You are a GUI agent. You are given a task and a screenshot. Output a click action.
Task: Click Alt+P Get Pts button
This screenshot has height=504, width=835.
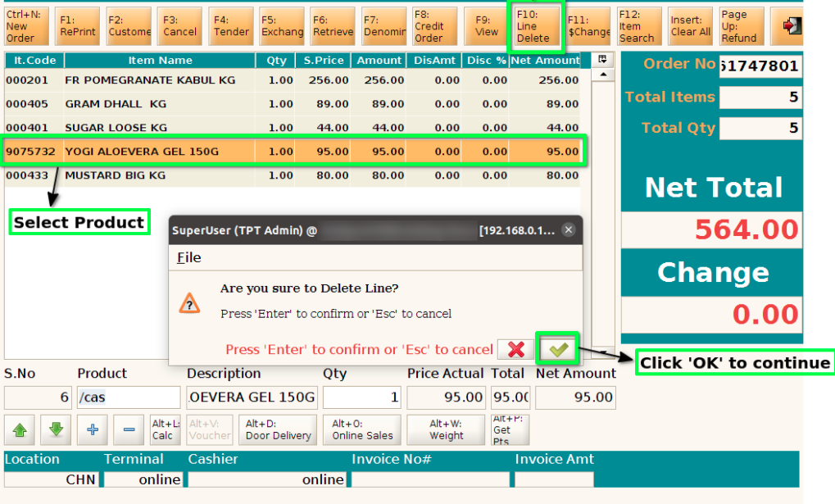click(510, 429)
